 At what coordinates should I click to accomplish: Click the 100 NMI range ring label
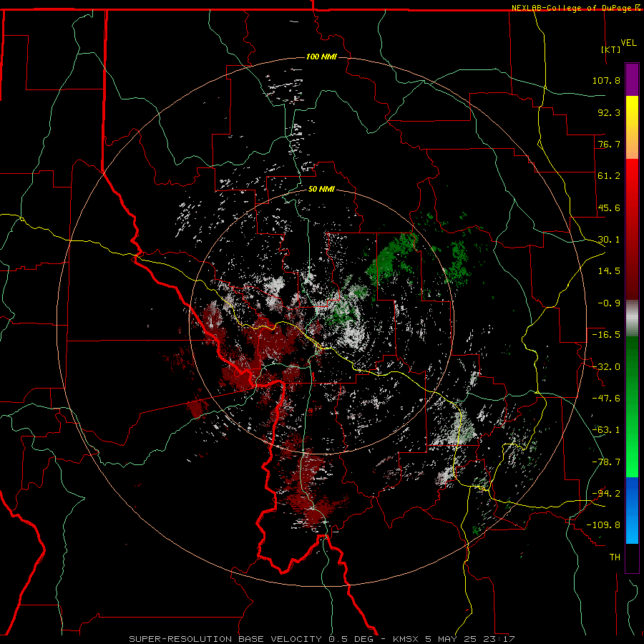(x=321, y=57)
